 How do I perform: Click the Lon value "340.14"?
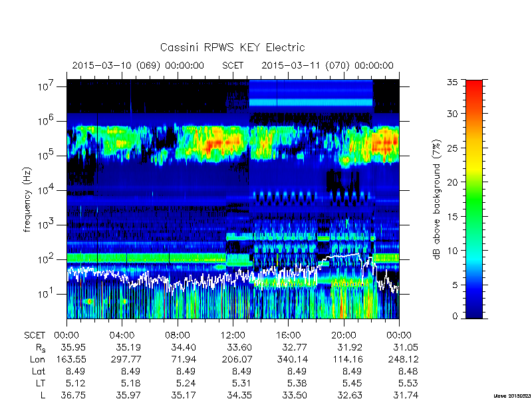click(x=292, y=359)
